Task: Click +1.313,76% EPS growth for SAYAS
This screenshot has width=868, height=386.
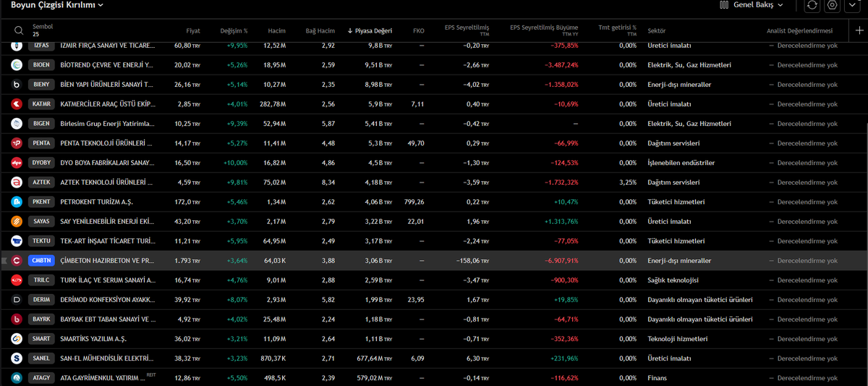Action: tap(561, 222)
